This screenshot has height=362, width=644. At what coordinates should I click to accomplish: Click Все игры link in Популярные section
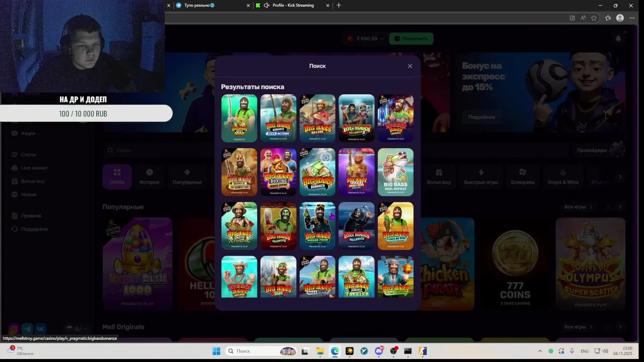(x=578, y=207)
